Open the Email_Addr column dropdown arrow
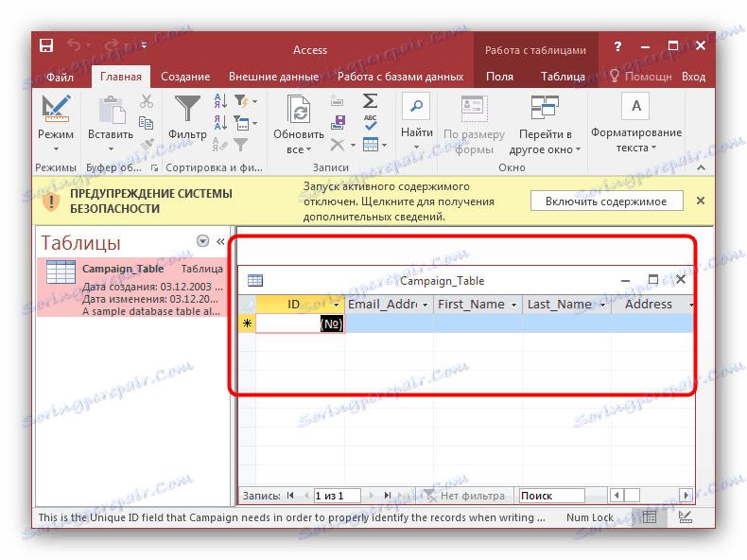The height and width of the screenshot is (560, 747). pos(425,305)
